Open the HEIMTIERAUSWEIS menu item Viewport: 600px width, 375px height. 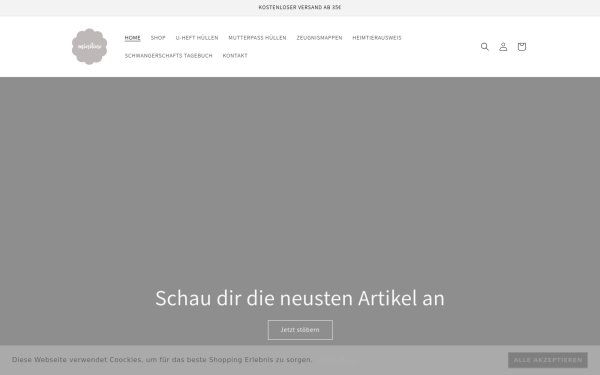coord(377,38)
